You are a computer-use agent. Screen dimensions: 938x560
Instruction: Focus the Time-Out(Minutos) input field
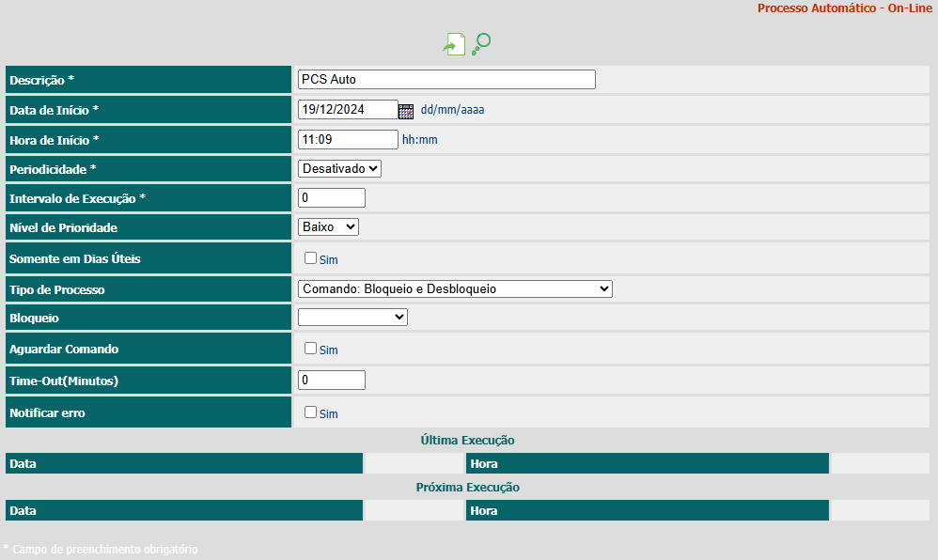332,380
